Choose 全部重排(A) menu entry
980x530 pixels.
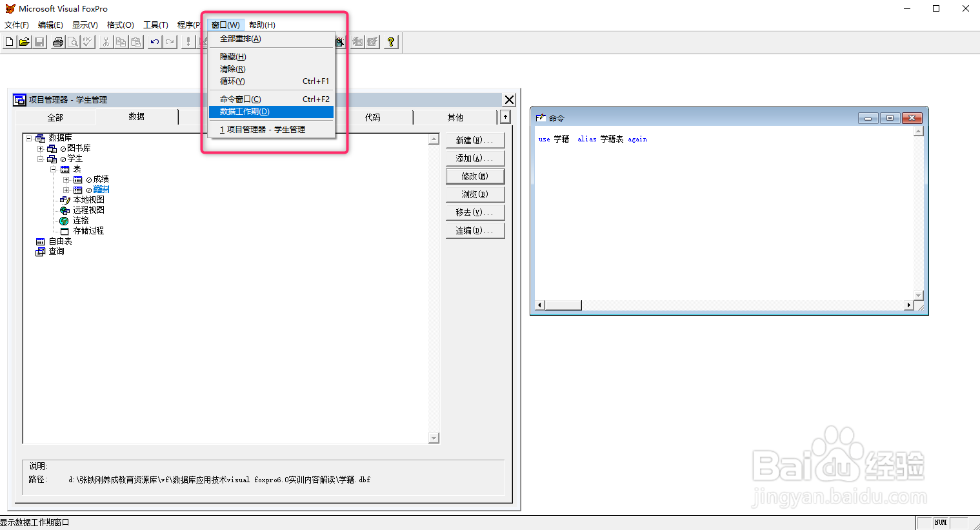click(x=271, y=39)
